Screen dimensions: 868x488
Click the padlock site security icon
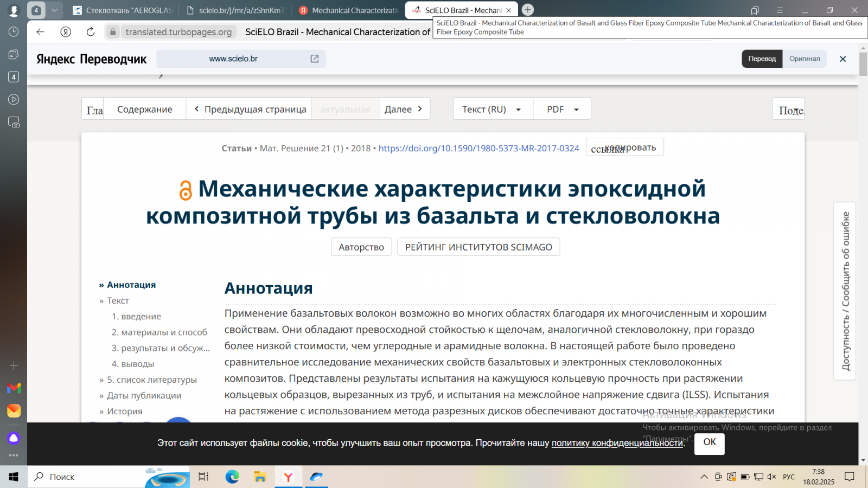[113, 32]
